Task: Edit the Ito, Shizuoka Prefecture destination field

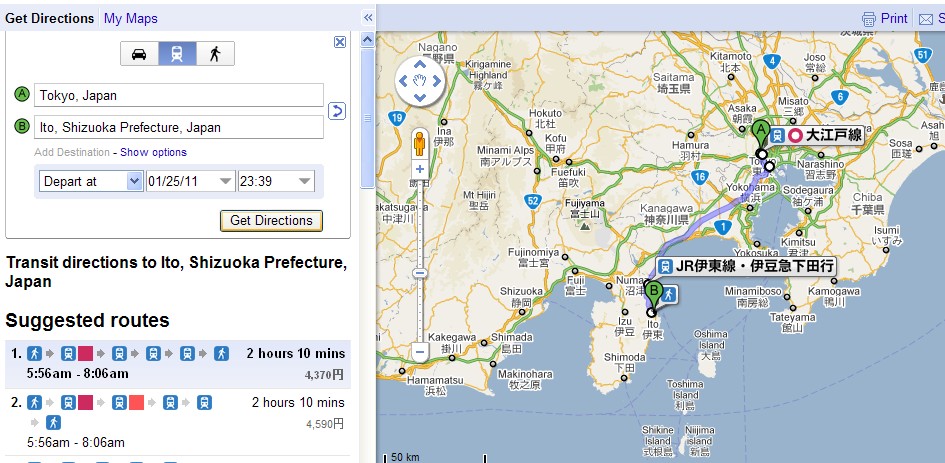Action: click(179, 127)
